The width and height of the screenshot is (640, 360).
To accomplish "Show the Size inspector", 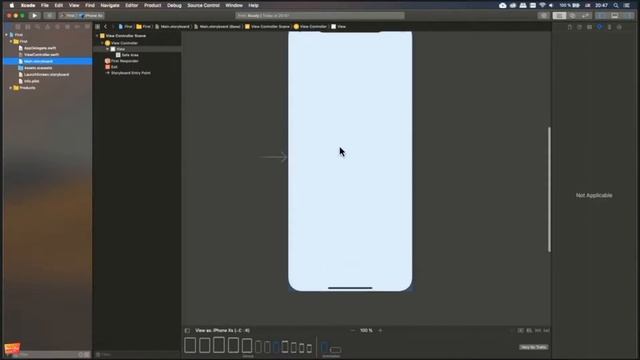I will tap(609, 27).
